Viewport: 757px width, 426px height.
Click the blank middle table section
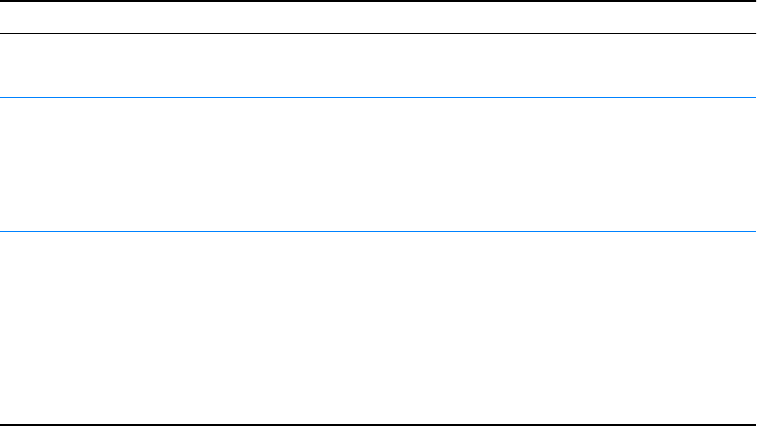coord(378,165)
